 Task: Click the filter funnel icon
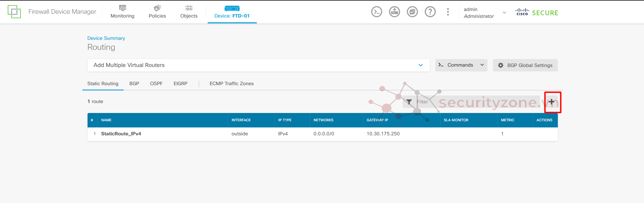[409, 102]
